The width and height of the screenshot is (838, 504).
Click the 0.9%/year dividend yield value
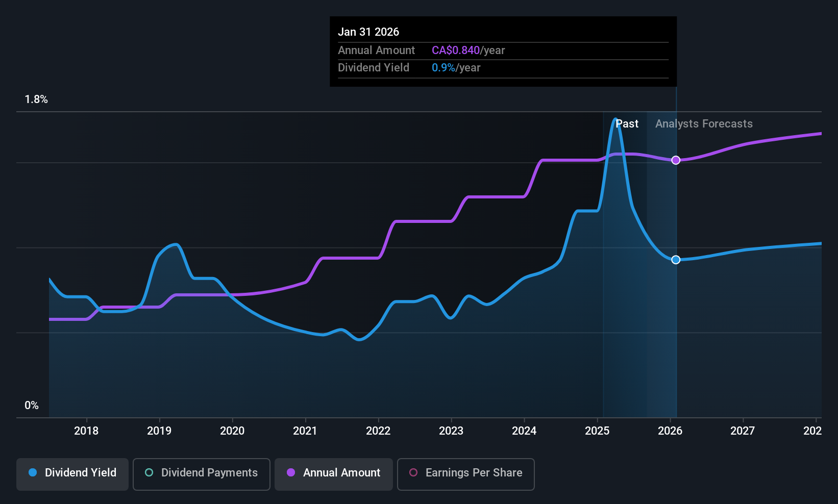pos(456,67)
